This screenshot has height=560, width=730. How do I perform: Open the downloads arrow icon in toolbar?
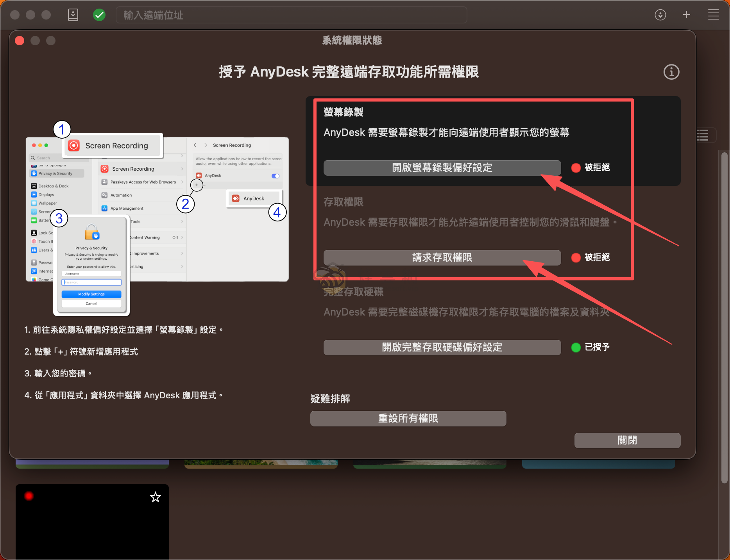[660, 15]
